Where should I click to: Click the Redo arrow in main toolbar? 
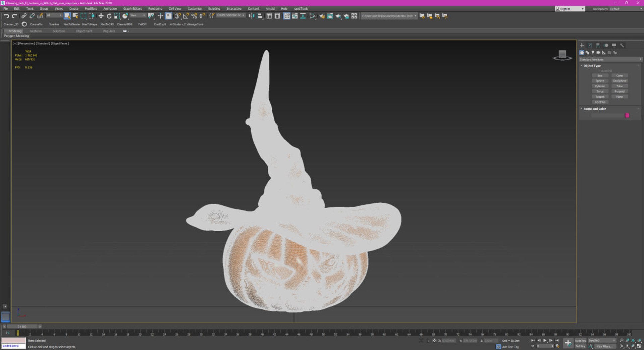pyautogui.click(x=14, y=16)
